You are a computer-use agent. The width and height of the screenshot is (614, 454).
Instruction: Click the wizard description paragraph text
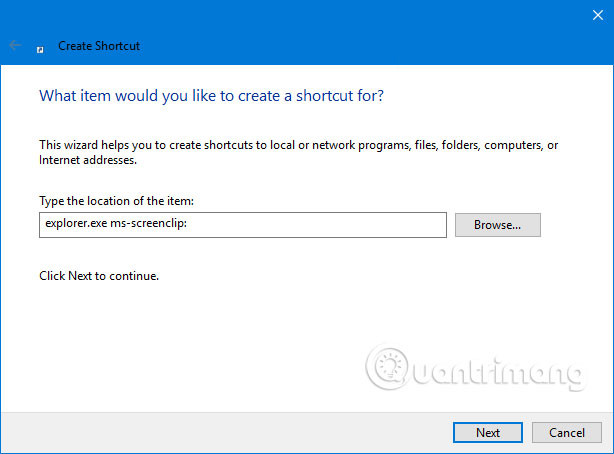coord(298,152)
